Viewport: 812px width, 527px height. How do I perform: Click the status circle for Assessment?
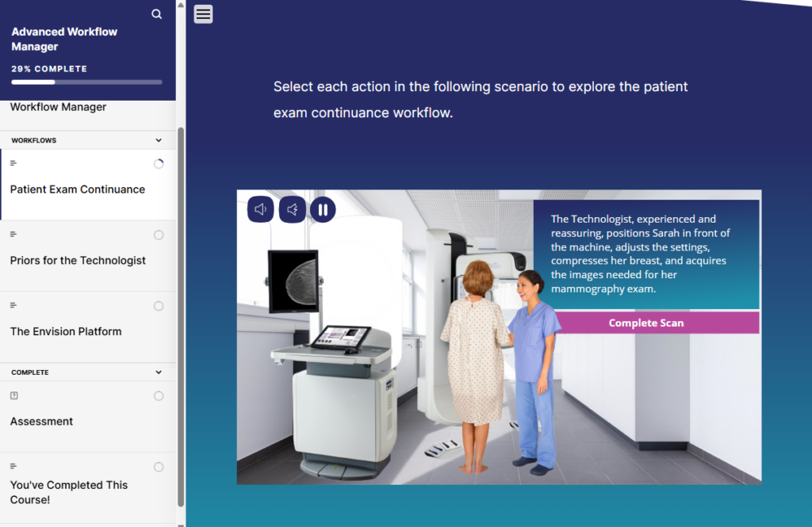[x=159, y=396]
